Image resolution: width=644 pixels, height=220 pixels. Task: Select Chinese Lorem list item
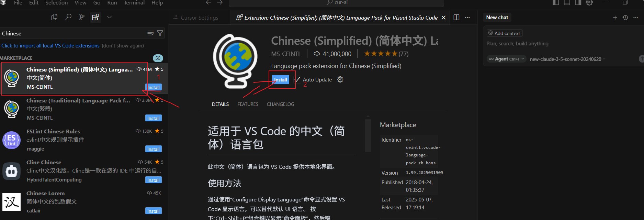84,202
